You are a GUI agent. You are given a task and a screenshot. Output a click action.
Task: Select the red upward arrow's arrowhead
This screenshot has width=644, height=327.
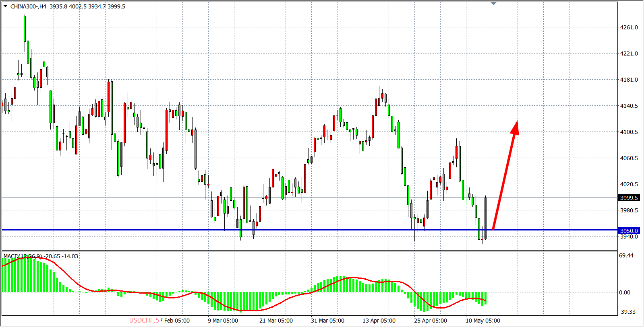pyautogui.click(x=515, y=128)
